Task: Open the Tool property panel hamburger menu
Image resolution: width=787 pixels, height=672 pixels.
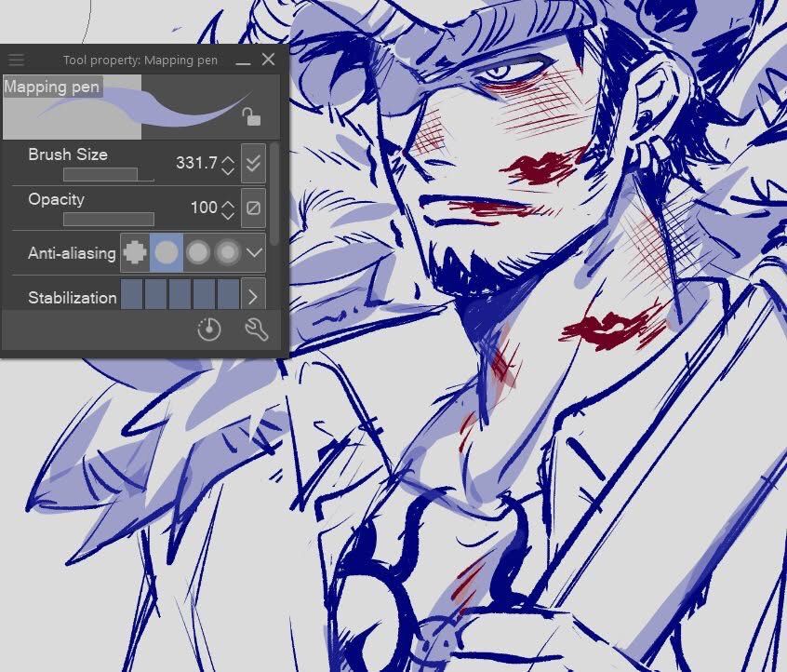Action: click(x=16, y=60)
